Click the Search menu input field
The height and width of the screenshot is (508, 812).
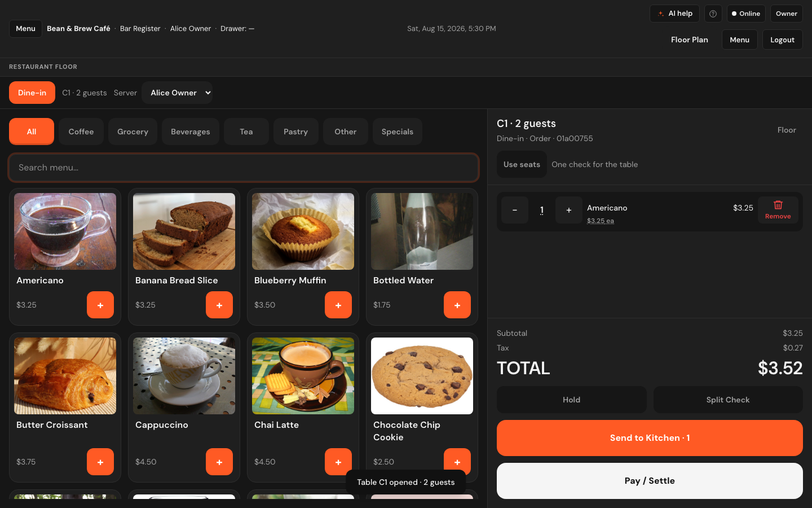[x=244, y=168]
